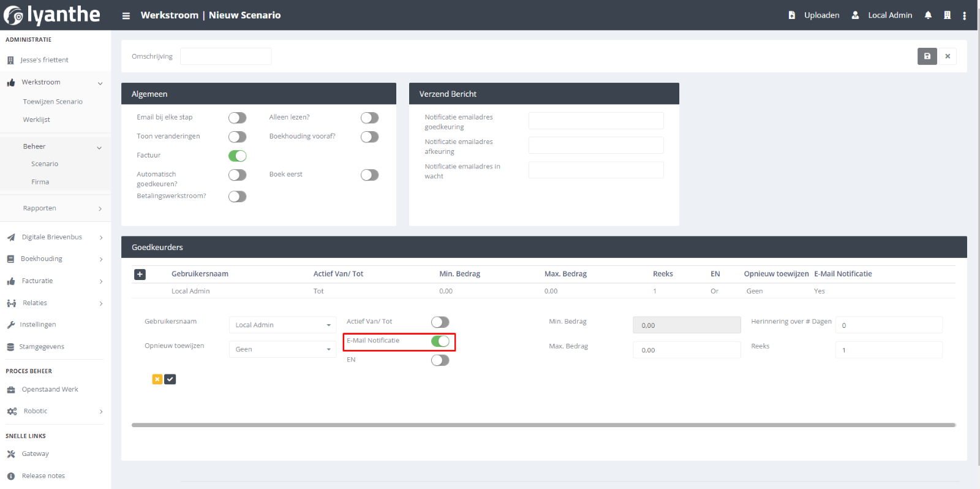
Task: Enable the Email bij elke stap toggle
Action: (x=237, y=118)
